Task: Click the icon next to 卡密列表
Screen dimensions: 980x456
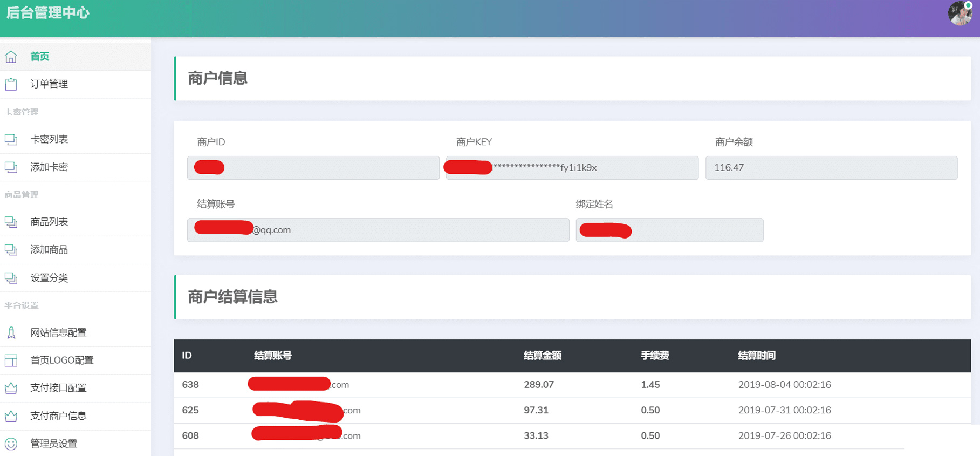Action: point(11,140)
